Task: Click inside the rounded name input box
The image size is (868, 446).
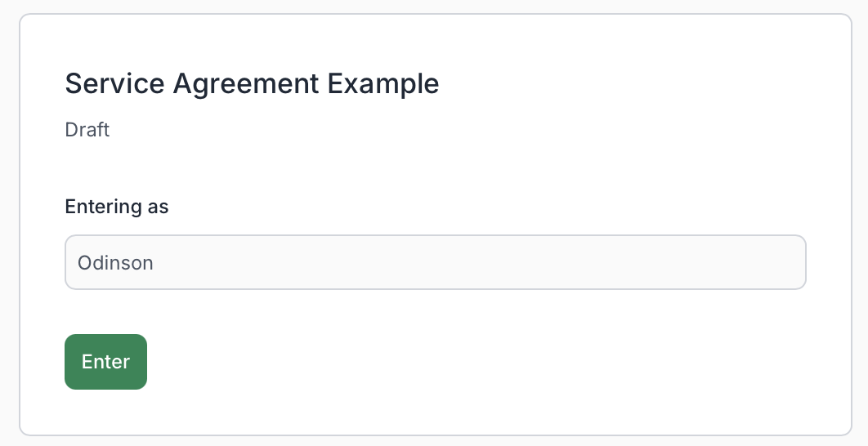Action: coord(435,262)
